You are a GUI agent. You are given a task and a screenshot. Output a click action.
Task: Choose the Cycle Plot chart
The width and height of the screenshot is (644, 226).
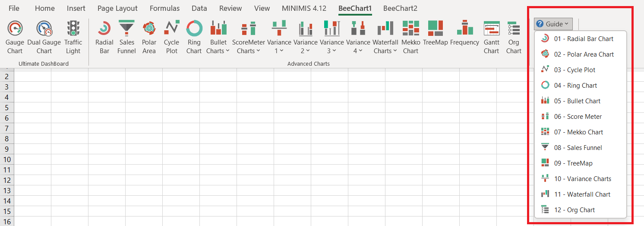(x=171, y=37)
